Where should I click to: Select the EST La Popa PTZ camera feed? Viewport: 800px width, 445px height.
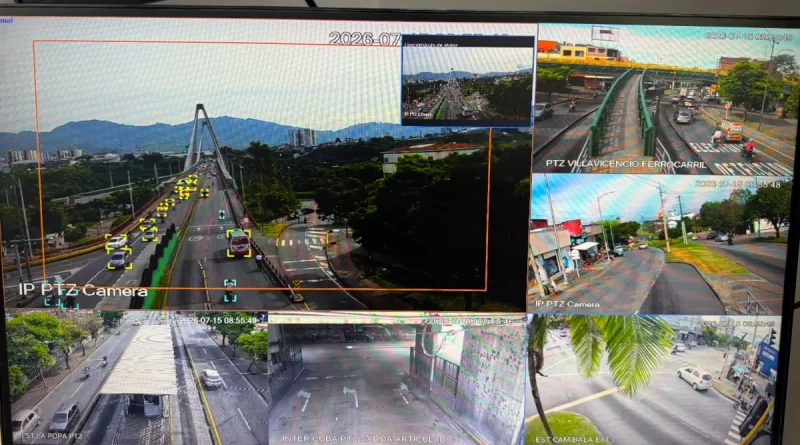click(137, 379)
